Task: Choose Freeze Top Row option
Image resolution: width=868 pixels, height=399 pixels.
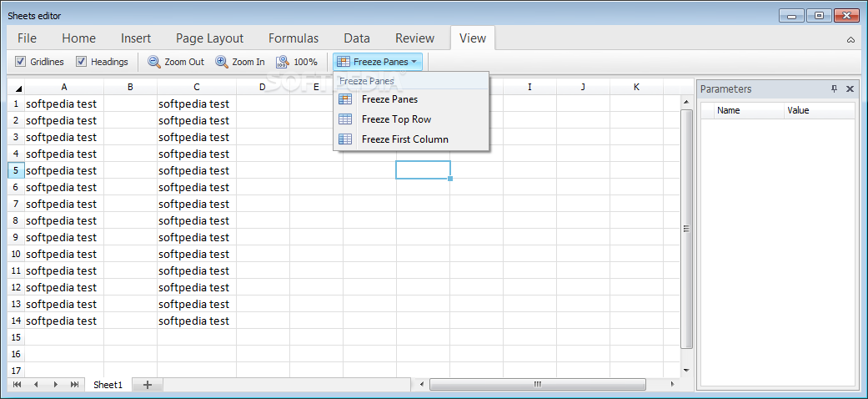Action: tap(411, 119)
